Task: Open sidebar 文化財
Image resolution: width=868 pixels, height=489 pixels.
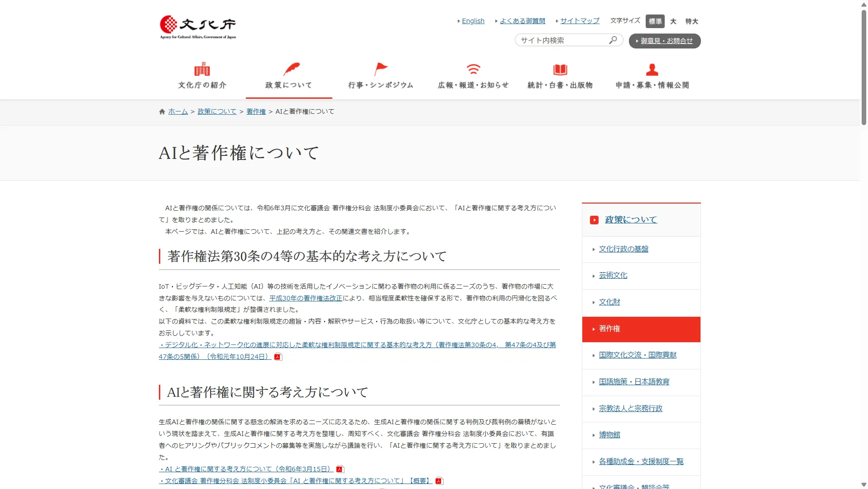Action: pos(609,302)
